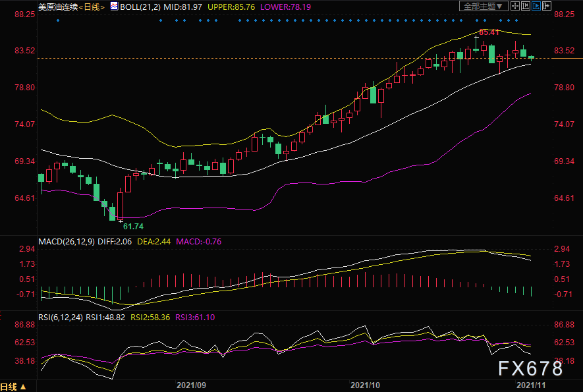Open the 全部主题 dropdown

click(483, 6)
